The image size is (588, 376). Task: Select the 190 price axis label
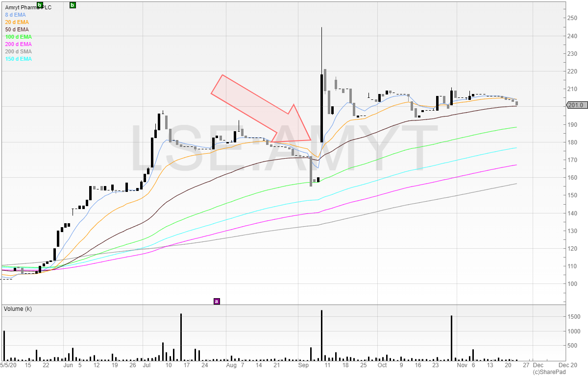[573, 124]
